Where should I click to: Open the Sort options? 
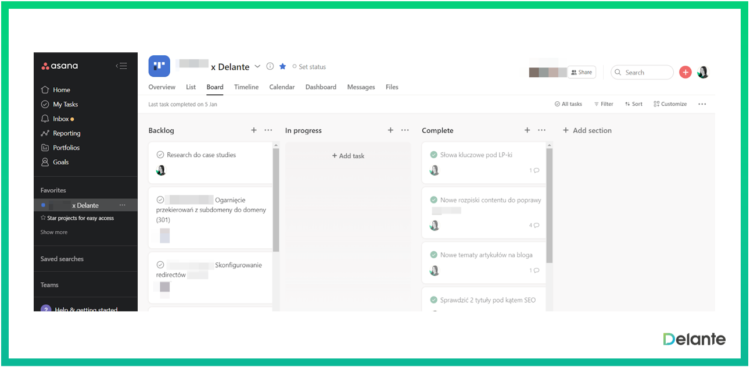coord(634,104)
